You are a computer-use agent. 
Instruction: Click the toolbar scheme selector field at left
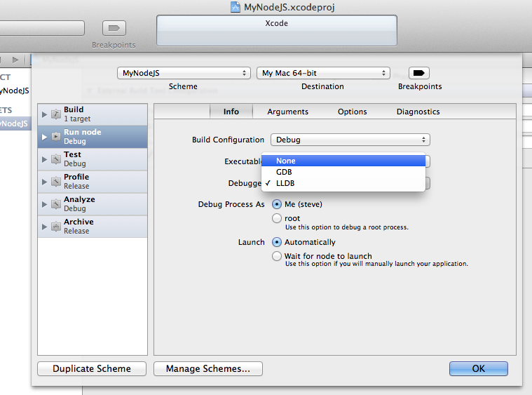coord(42,28)
